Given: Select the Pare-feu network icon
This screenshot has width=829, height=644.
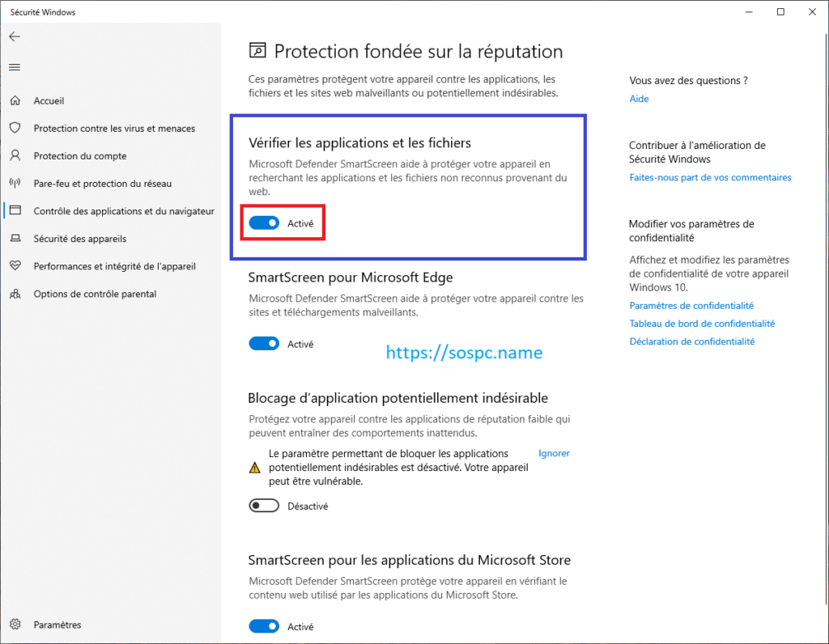Looking at the screenshot, I should tap(15, 184).
